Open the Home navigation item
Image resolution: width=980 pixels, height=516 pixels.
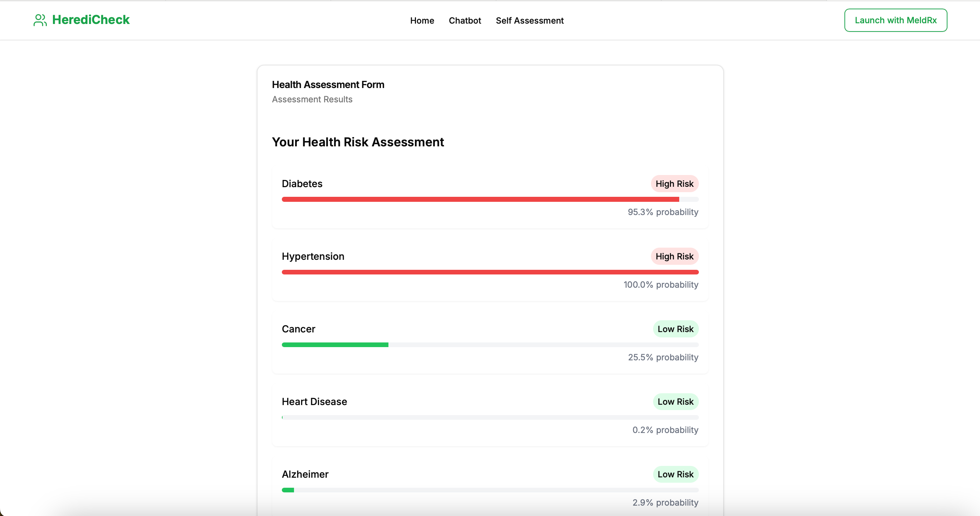click(422, 20)
